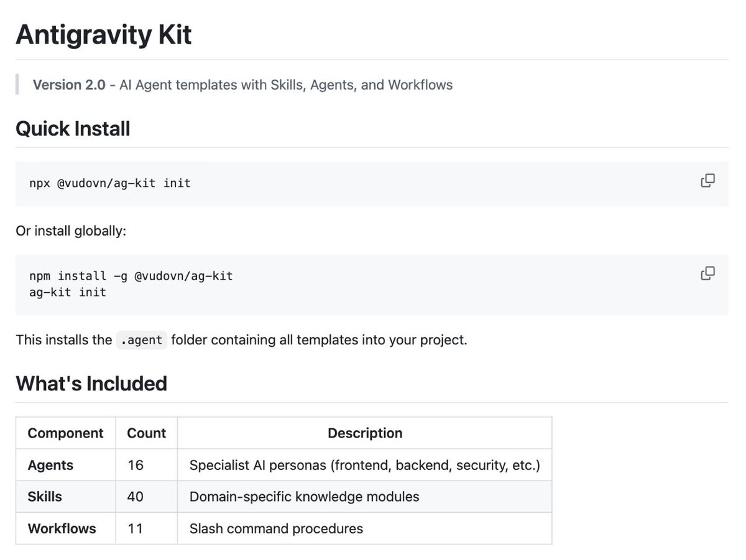Click the Antigravity Kit title heading
The image size is (746, 560).
coord(104,35)
